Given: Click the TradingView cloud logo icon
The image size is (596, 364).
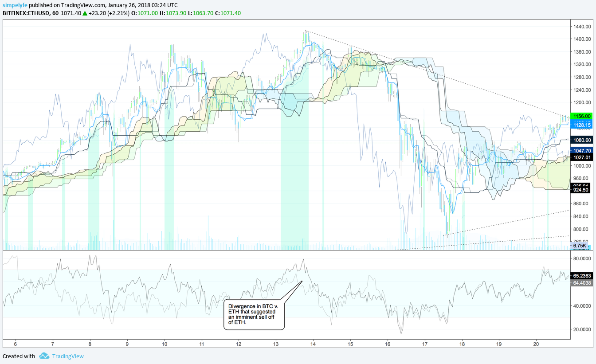Looking at the screenshot, I should pos(43,356).
